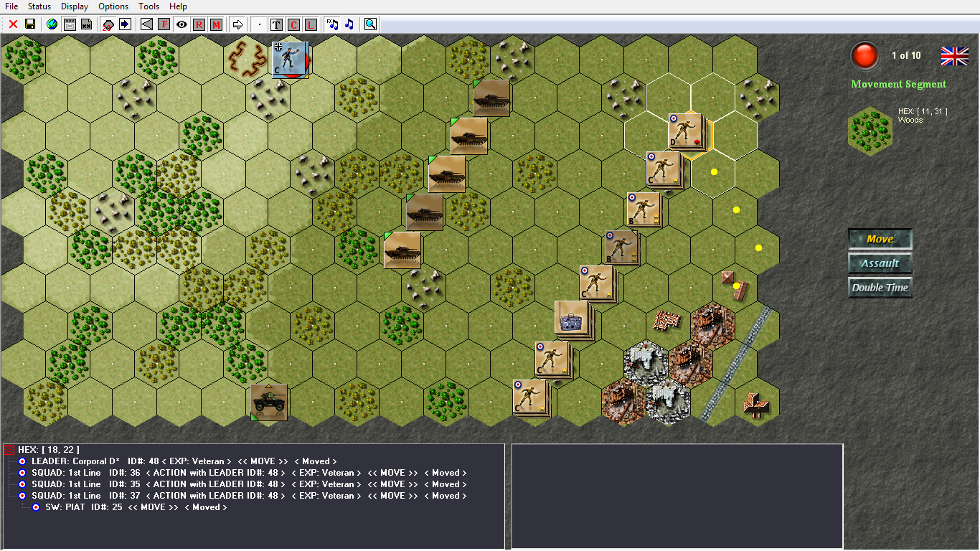Click the roundel icon next to SW: PIAT
This screenshot has height=551, width=980.
(x=36, y=507)
